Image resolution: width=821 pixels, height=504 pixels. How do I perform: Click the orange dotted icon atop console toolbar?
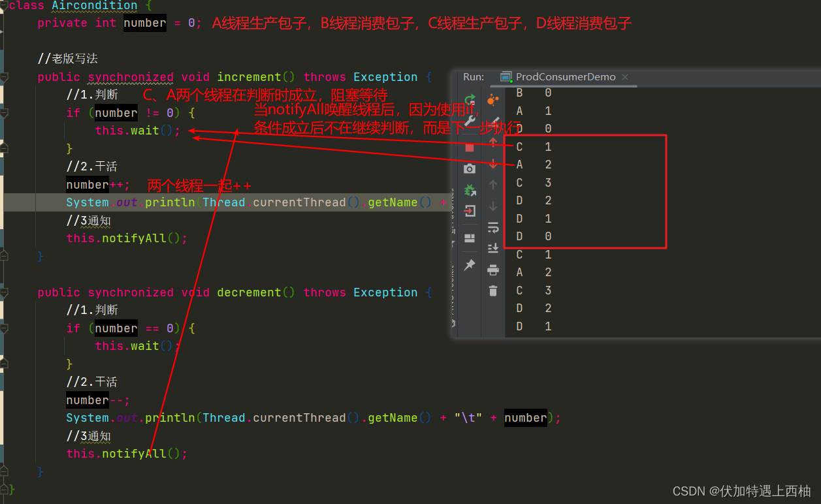pyautogui.click(x=493, y=100)
